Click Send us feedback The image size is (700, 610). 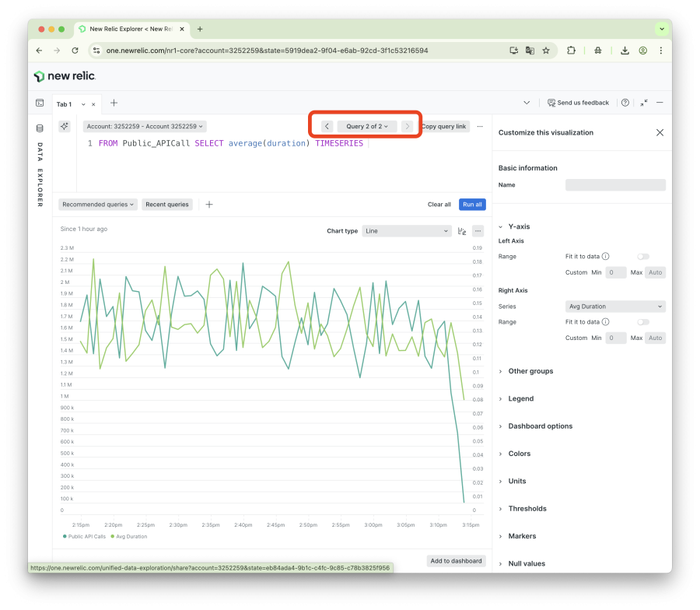[578, 103]
